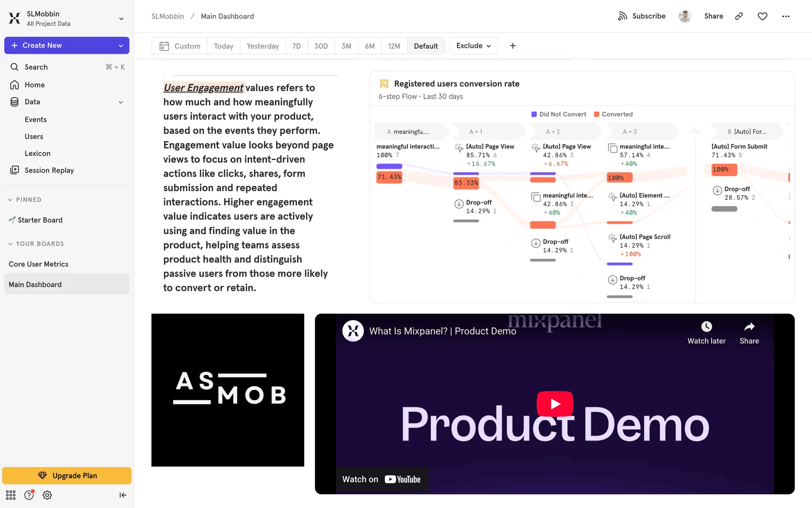Favorite the dashboard with heart icon

pos(762,16)
